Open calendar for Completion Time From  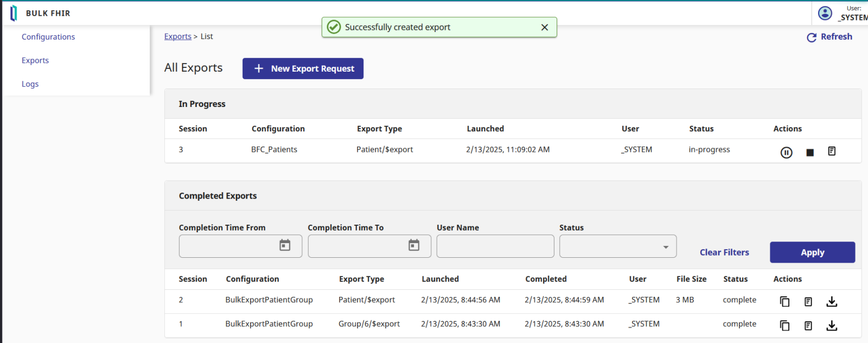point(285,245)
